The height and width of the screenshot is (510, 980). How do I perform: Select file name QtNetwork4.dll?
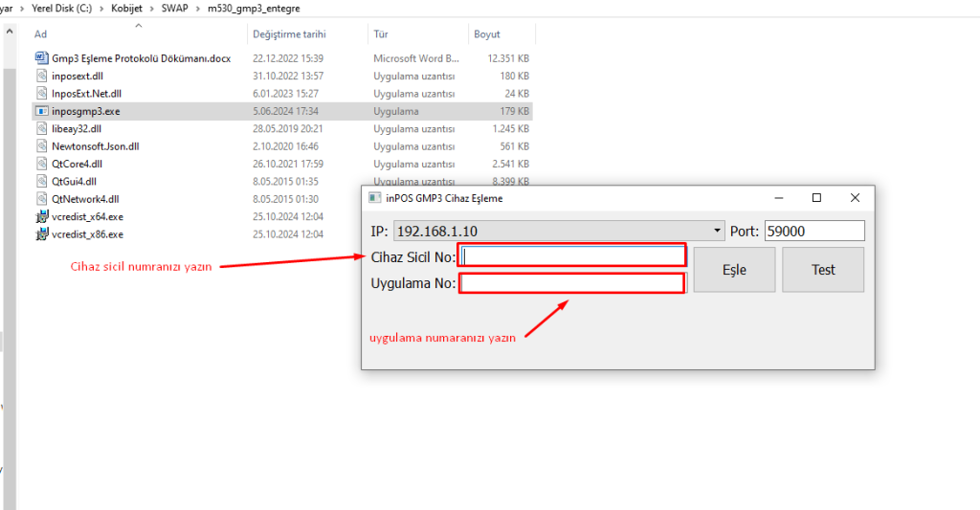click(x=85, y=199)
